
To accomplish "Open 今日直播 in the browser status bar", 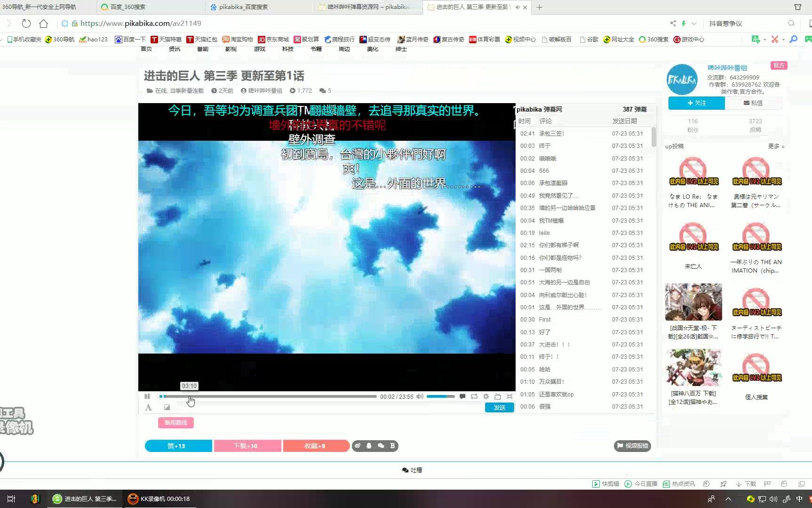I will (641, 484).
